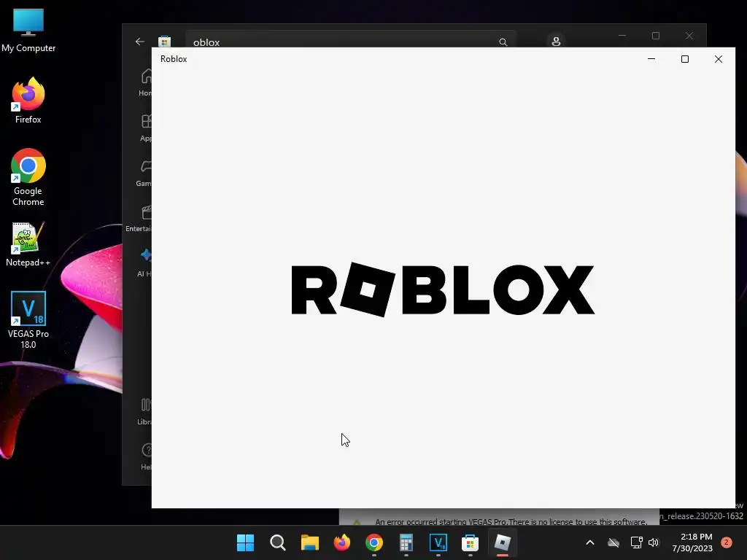Open the Google Chrome desktop shortcut
Image resolution: width=747 pixels, height=560 pixels.
[x=28, y=177]
